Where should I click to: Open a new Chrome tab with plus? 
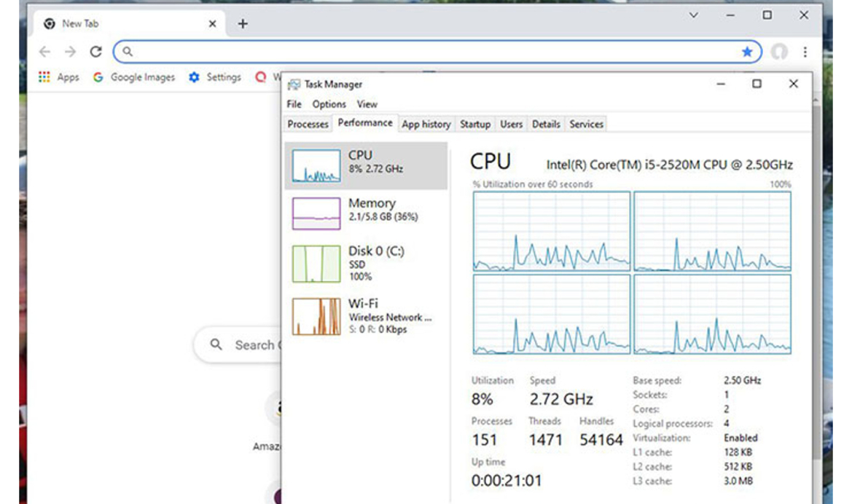(243, 24)
